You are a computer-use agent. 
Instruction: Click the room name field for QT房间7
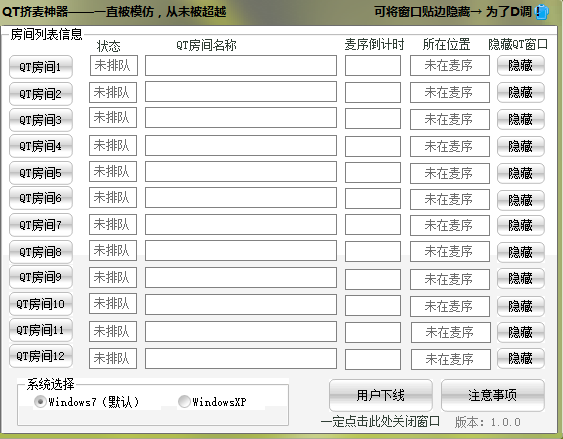[x=241, y=224]
